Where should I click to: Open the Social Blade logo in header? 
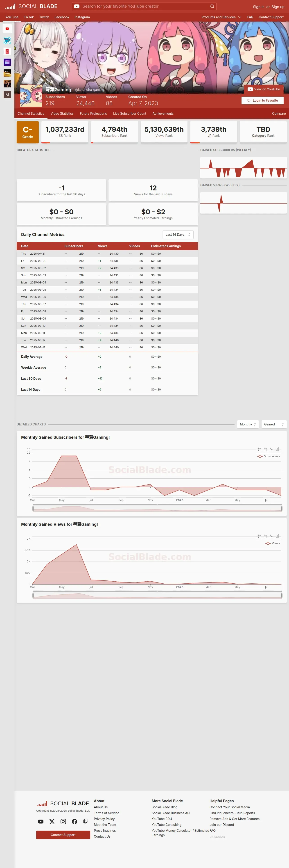pos(31,6)
